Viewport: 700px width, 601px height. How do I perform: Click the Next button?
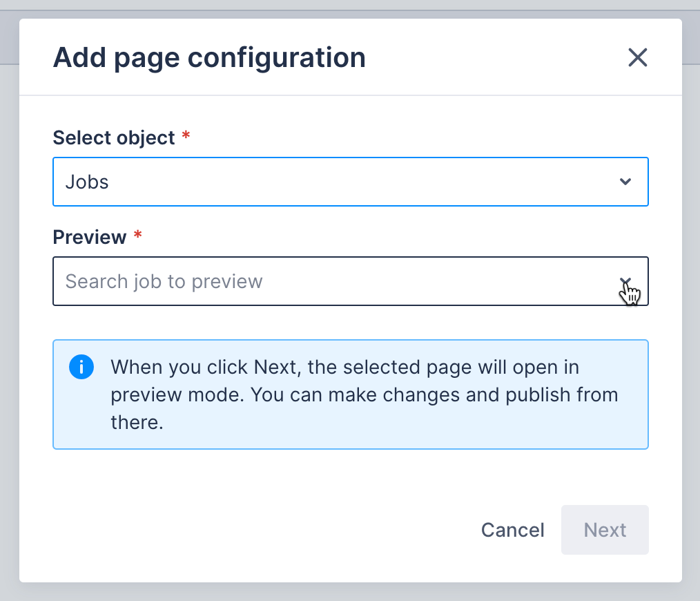point(605,530)
